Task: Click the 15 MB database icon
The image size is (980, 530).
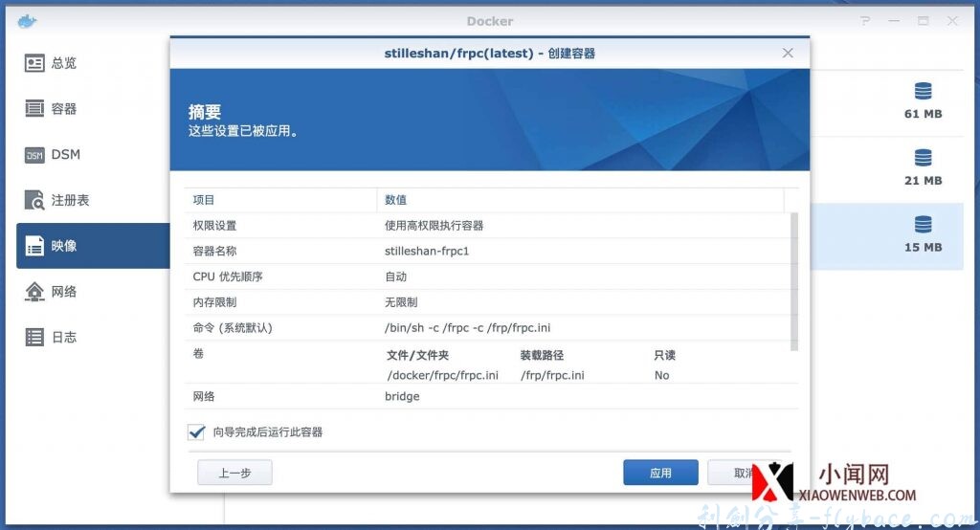Action: [924, 225]
